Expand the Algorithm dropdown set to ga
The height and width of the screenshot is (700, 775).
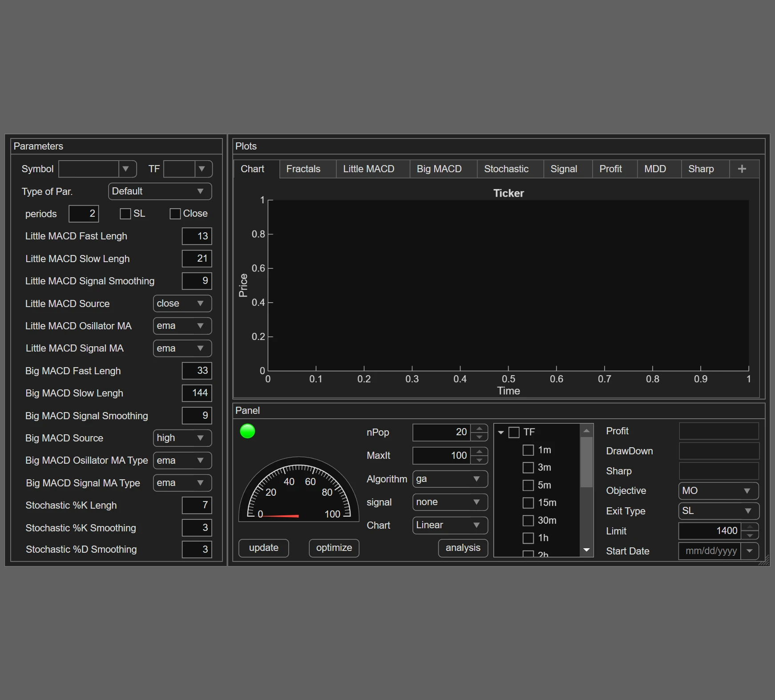[x=450, y=479]
